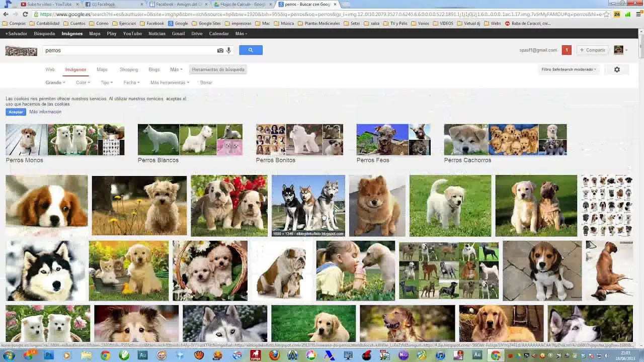
Task: Open the Chrome menu icon
Action: tap(637, 14)
